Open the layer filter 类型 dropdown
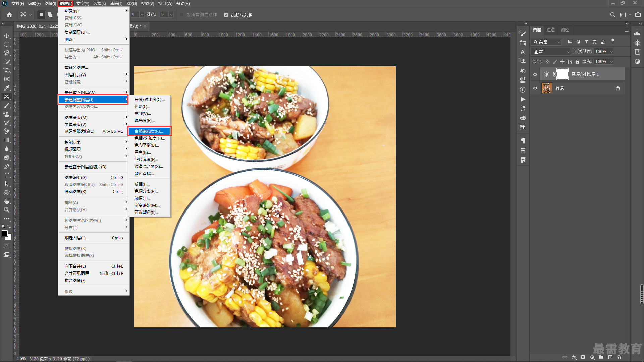644x362 pixels. [547, 42]
